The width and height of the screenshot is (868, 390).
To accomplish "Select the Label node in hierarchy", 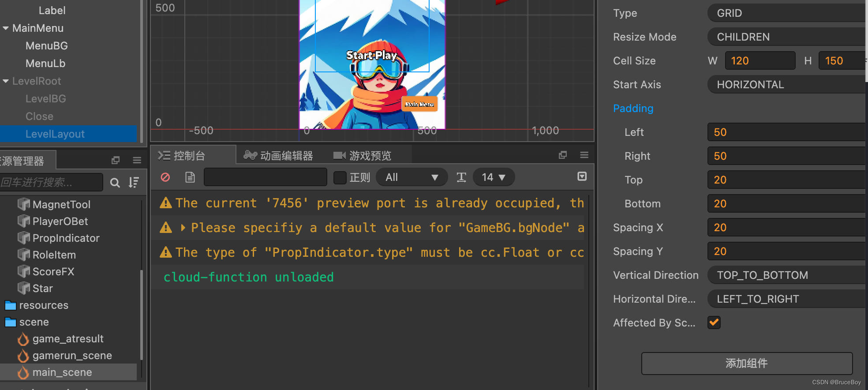I will click(x=52, y=11).
